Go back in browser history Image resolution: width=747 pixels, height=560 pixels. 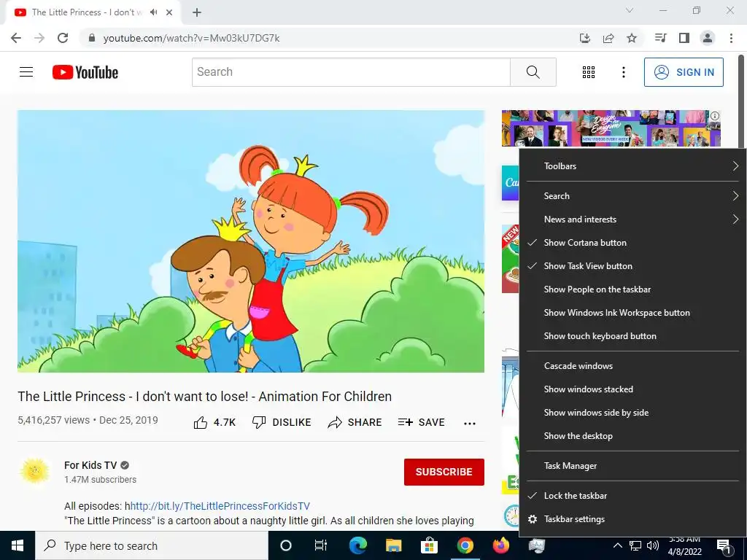tap(16, 38)
